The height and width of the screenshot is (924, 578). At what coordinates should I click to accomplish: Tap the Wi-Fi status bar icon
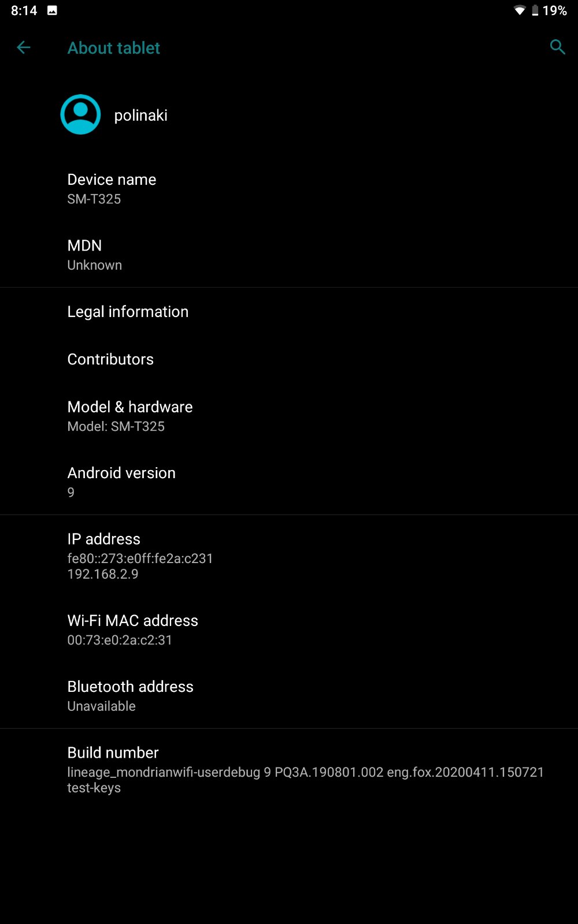(x=519, y=10)
